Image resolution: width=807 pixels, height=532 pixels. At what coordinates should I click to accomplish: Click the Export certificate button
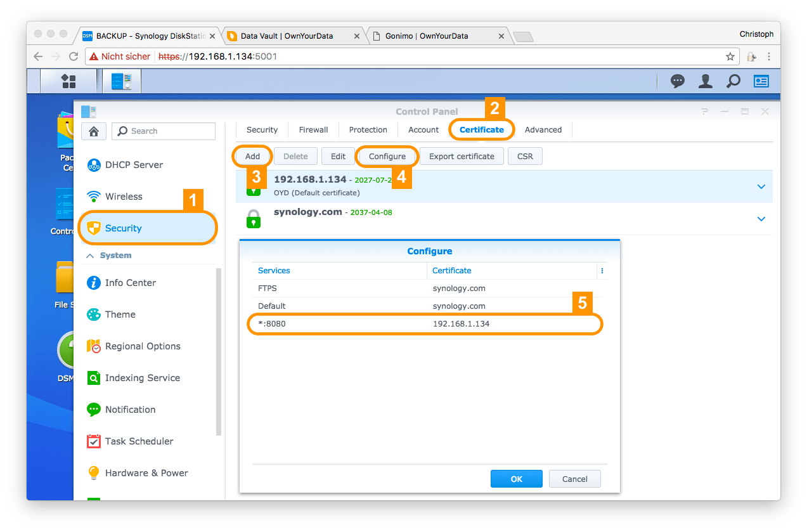(x=462, y=157)
